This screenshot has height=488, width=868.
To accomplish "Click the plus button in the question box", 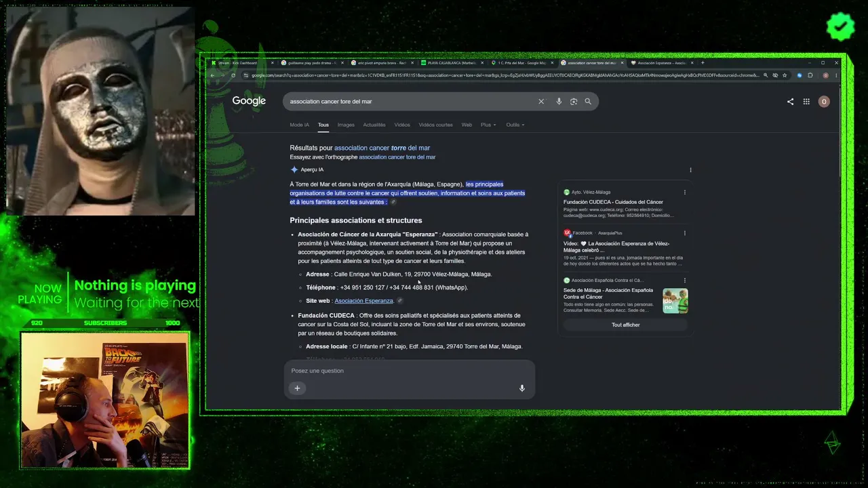I will (x=297, y=388).
